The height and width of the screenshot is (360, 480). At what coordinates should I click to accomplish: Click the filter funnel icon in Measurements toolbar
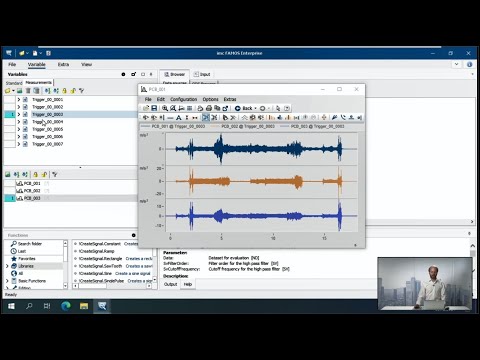(81, 91)
